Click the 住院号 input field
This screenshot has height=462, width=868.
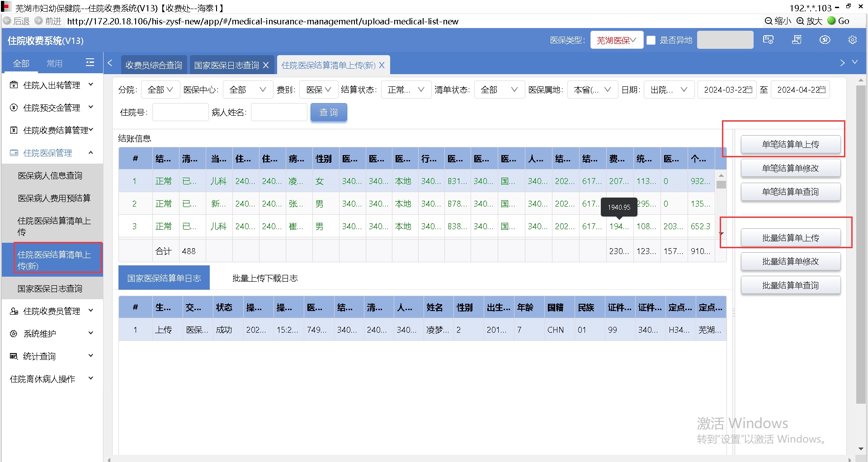pos(180,112)
